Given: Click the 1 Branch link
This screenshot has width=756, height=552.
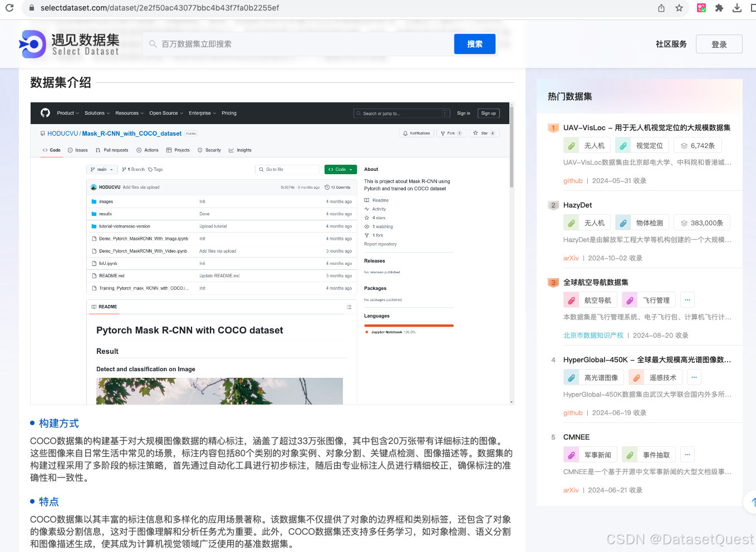Looking at the screenshot, I should (134, 169).
